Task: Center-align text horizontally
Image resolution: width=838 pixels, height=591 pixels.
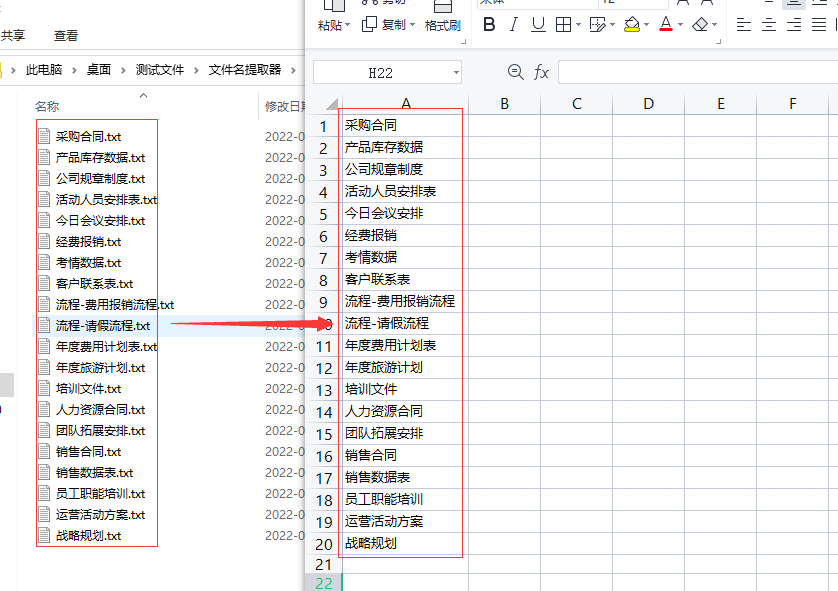Action: (x=768, y=25)
